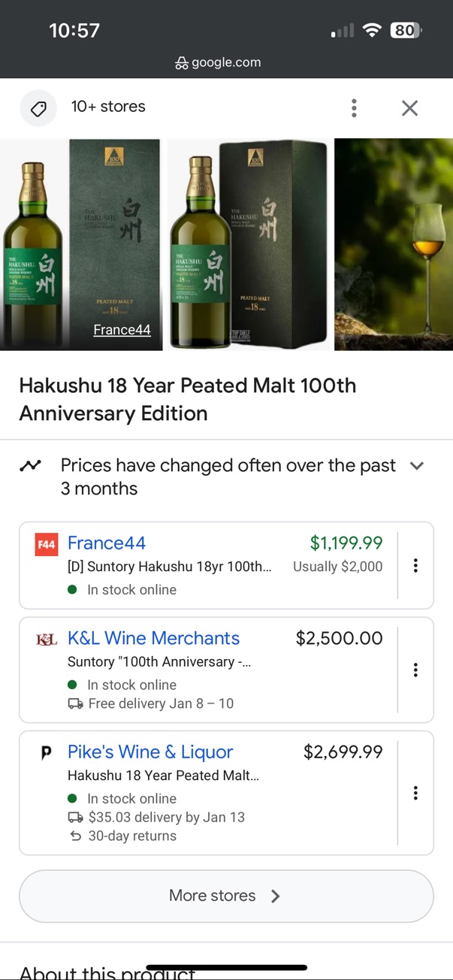
Task: Tap the K&L store logo icon
Action: click(47, 640)
